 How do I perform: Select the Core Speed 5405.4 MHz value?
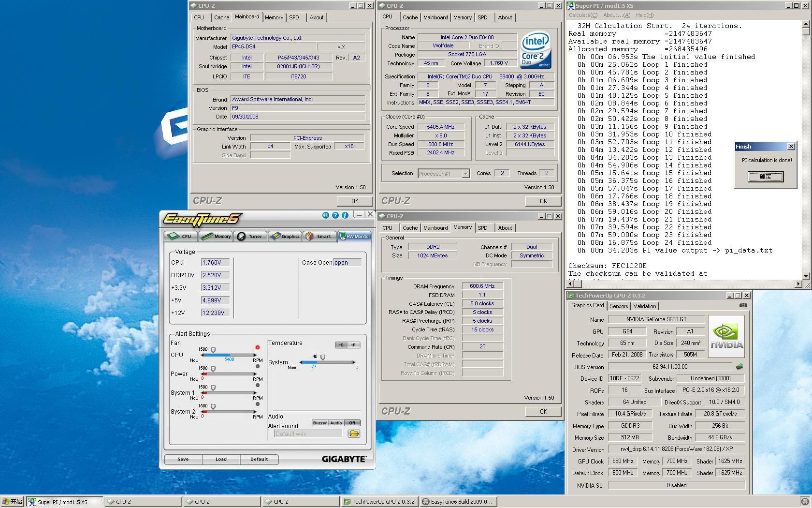tap(441, 127)
